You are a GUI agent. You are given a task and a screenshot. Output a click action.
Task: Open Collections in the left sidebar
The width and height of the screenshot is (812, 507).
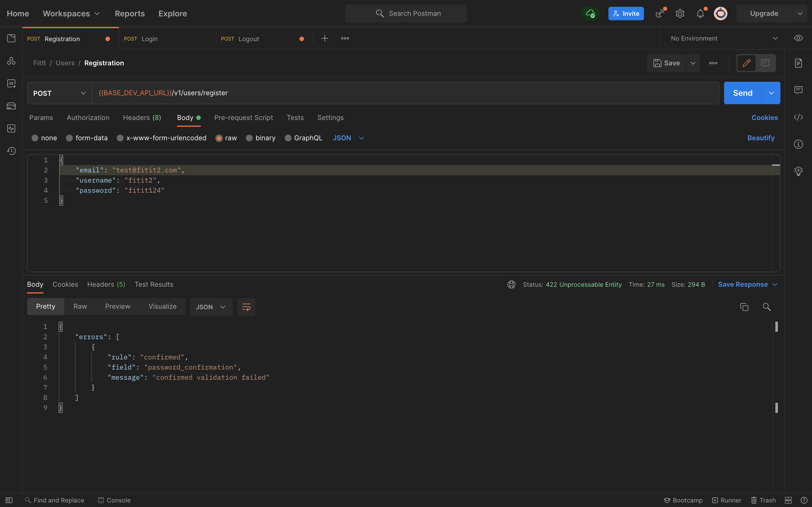point(11,38)
